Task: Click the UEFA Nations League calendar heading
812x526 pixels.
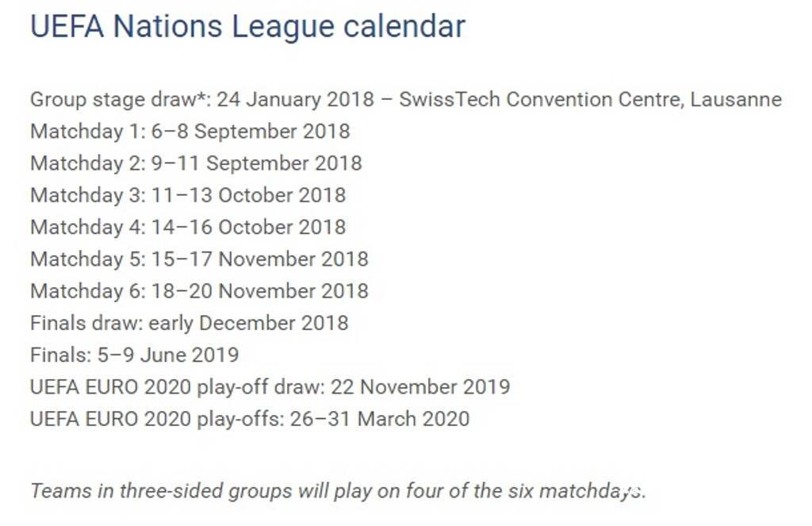Action: [247, 27]
